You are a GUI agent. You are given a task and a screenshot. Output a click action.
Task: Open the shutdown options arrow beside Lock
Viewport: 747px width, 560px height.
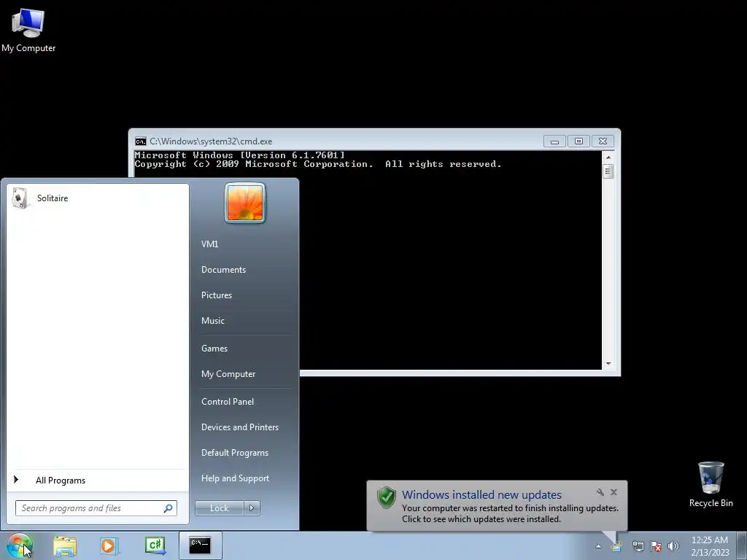click(252, 508)
